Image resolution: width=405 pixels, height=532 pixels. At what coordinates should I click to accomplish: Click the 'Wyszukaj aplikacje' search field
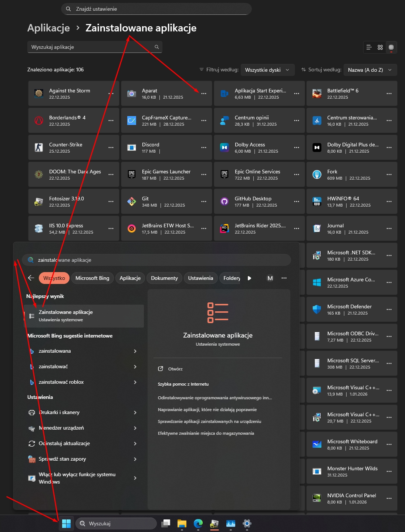tap(91, 47)
